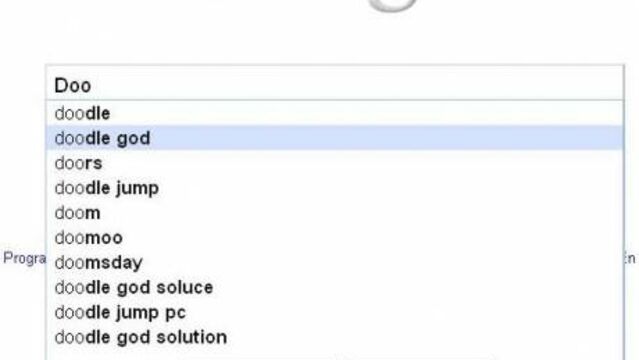Select "doodle jump" from the suggestions
The width and height of the screenshot is (639, 360).
[334, 188]
